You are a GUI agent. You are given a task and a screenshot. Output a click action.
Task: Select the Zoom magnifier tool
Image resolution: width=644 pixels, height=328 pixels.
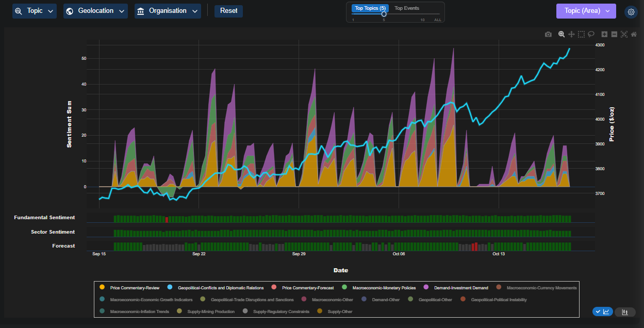pos(562,35)
